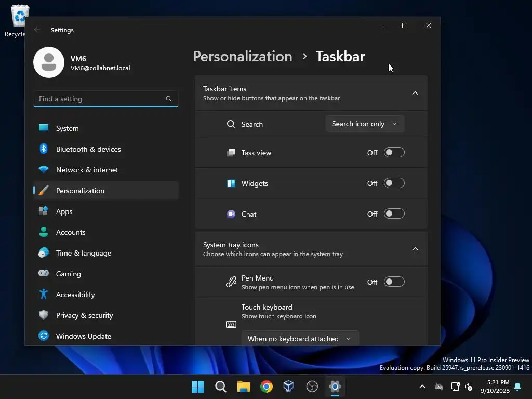
Task: Click the Touch keyboard label
Action: tap(267, 307)
